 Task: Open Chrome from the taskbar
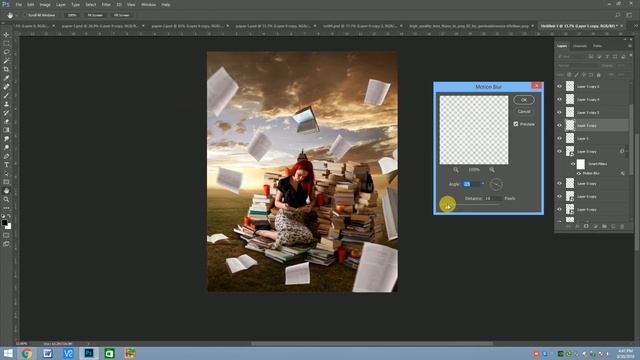click(x=27, y=353)
